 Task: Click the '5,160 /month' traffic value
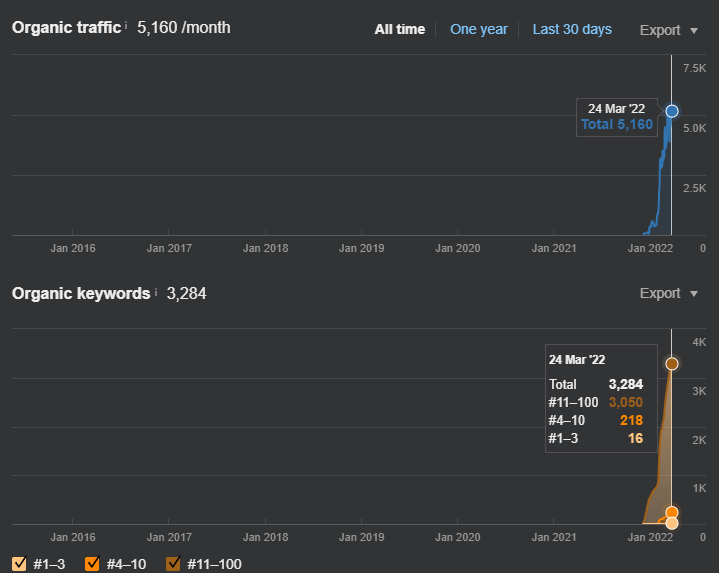[183, 28]
